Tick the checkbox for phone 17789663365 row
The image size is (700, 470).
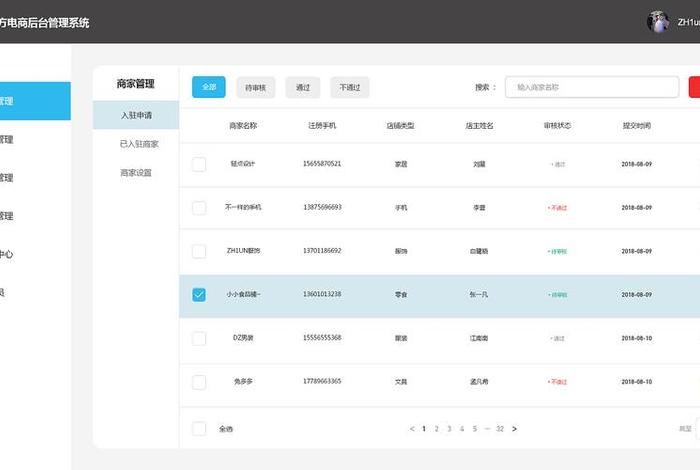(199, 382)
